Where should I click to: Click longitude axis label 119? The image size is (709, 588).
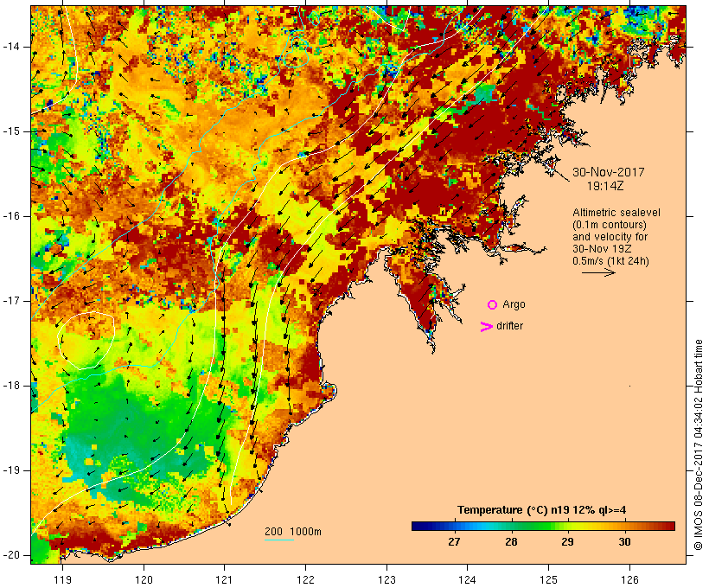click(62, 579)
